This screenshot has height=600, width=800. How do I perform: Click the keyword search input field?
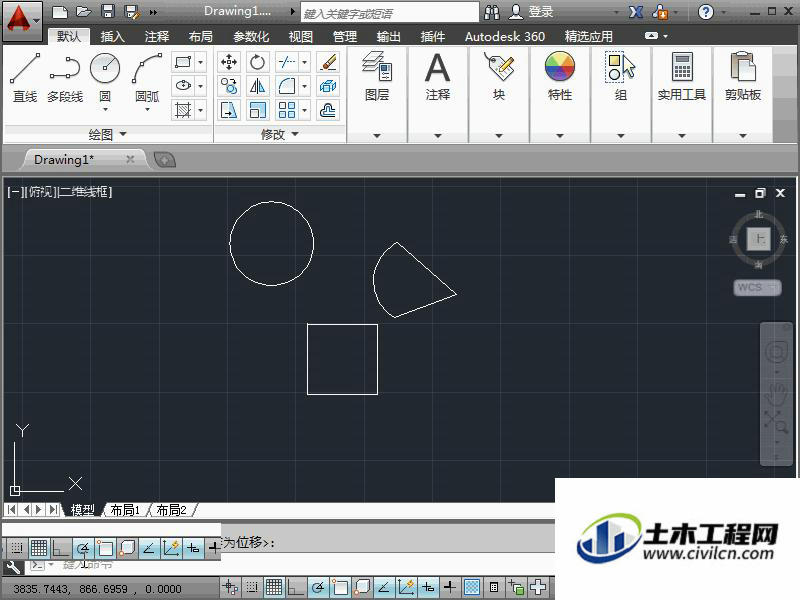click(x=390, y=13)
